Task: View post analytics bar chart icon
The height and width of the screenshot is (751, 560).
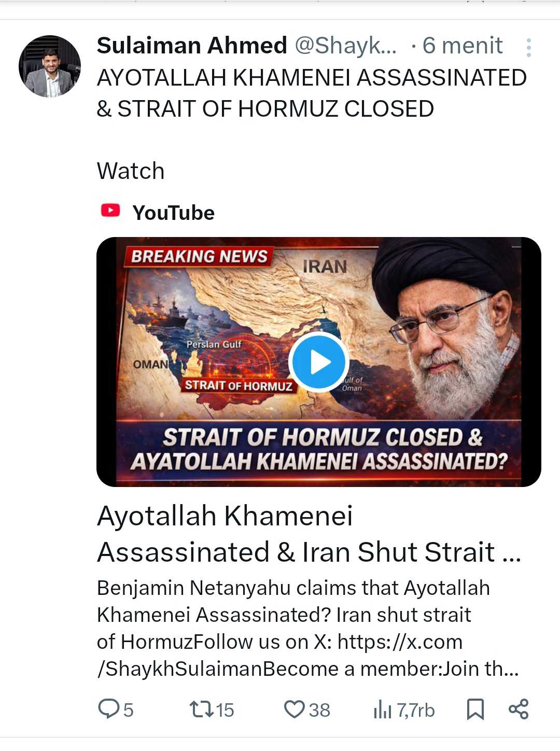Action: pyautogui.click(x=383, y=710)
